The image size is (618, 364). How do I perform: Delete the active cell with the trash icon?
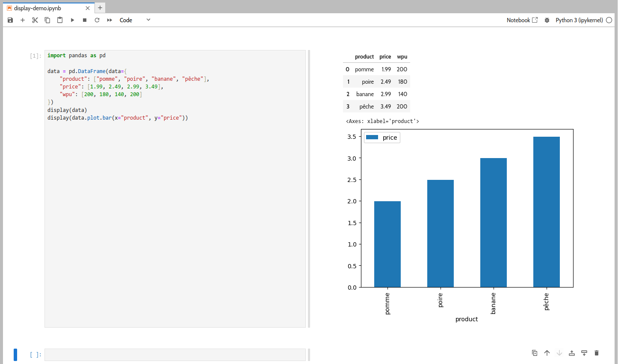[597, 353]
